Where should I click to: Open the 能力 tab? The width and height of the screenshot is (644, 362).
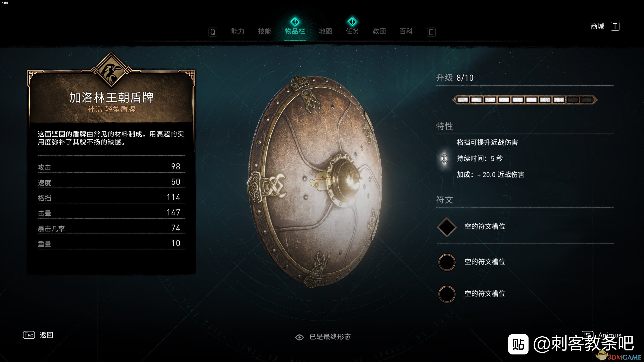point(238,31)
